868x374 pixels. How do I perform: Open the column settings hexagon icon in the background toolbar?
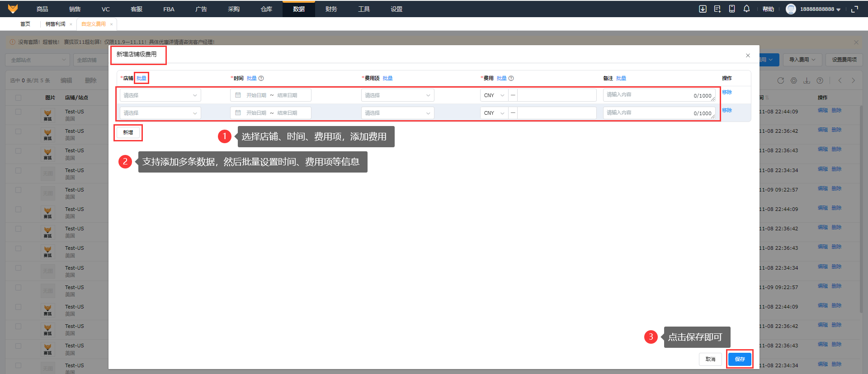point(793,80)
